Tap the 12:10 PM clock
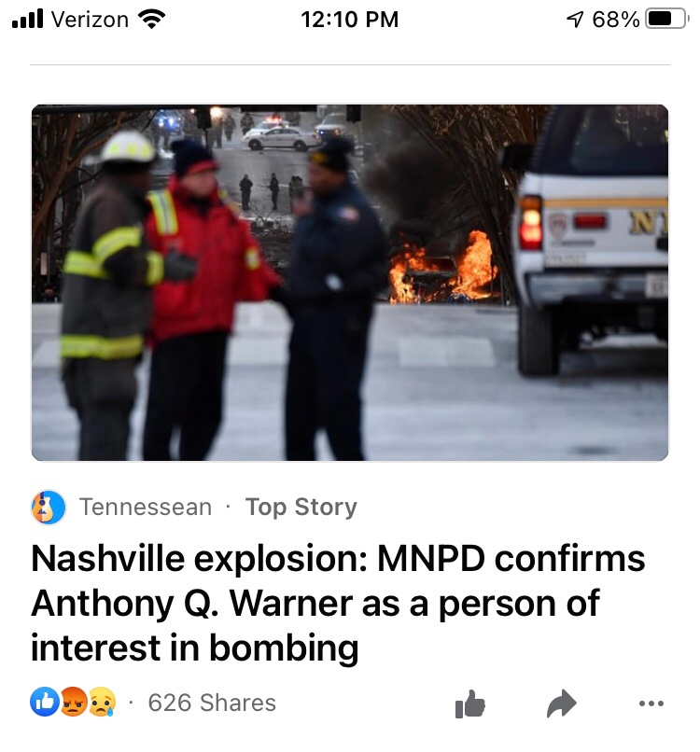 350,20
